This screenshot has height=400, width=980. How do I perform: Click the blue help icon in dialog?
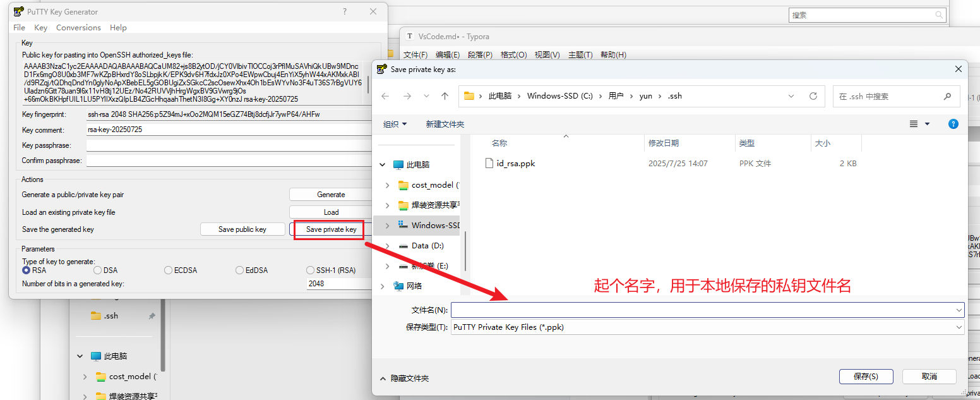(x=953, y=124)
